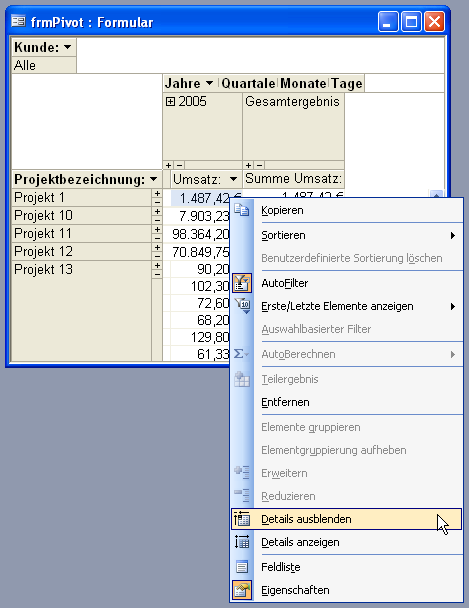The height and width of the screenshot is (608, 469).
Task: Expand the 2005 year plus box
Action: pos(170,102)
